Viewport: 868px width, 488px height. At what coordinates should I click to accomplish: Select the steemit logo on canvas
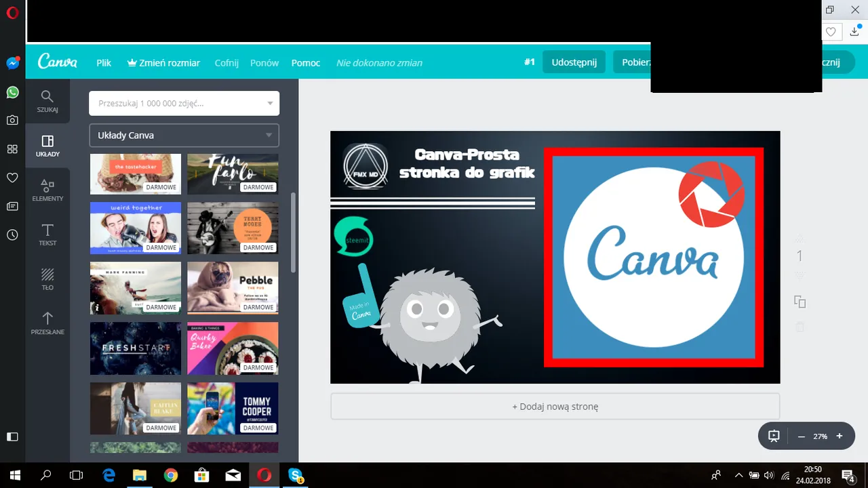(353, 237)
